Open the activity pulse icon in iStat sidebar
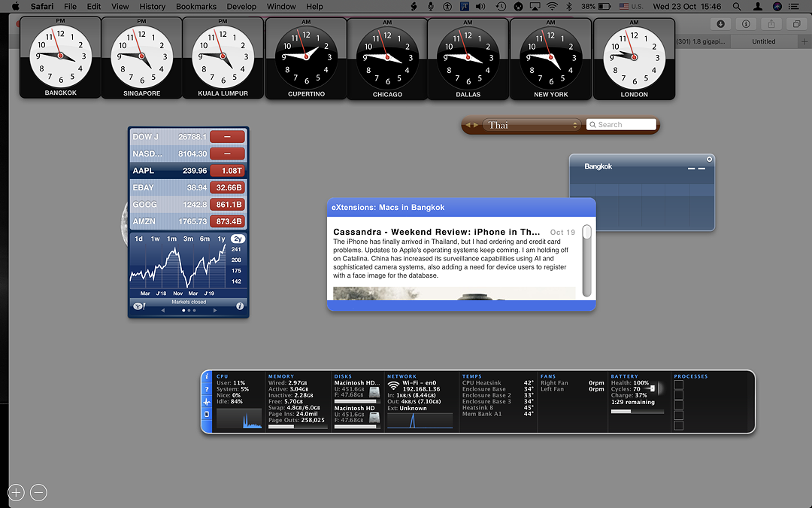This screenshot has width=812, height=508. coord(207,402)
